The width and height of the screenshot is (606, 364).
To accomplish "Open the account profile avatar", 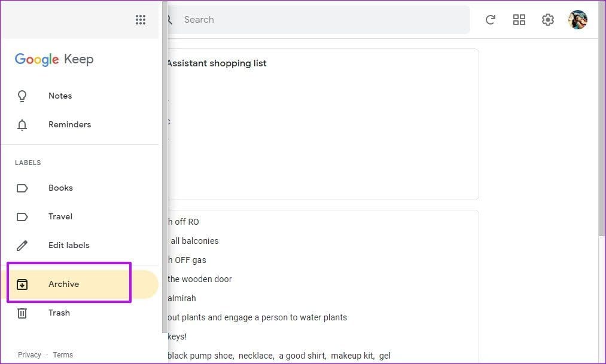I will coord(578,20).
